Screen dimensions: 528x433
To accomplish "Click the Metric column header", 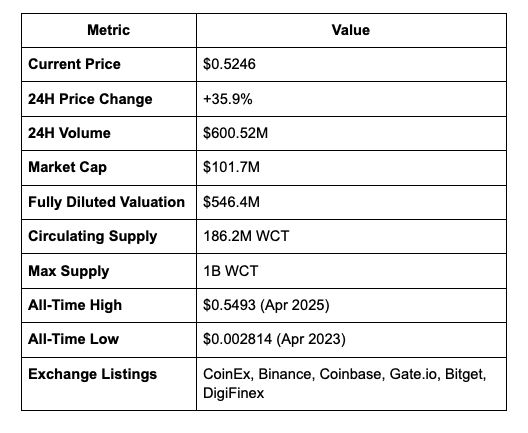I will [108, 30].
